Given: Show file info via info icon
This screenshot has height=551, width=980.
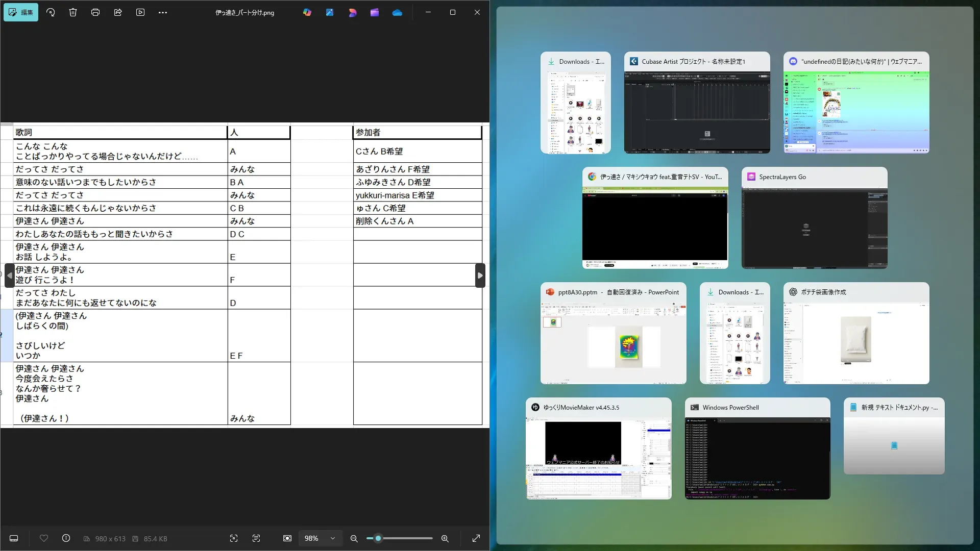Looking at the screenshot, I should (x=66, y=538).
